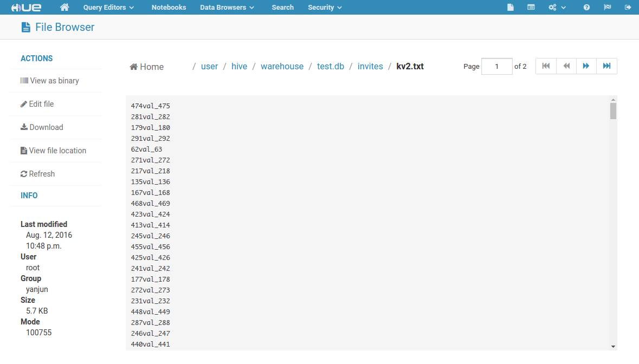The width and height of the screenshot is (639, 364).
Task: Click the help question mark icon
Action: (586, 8)
